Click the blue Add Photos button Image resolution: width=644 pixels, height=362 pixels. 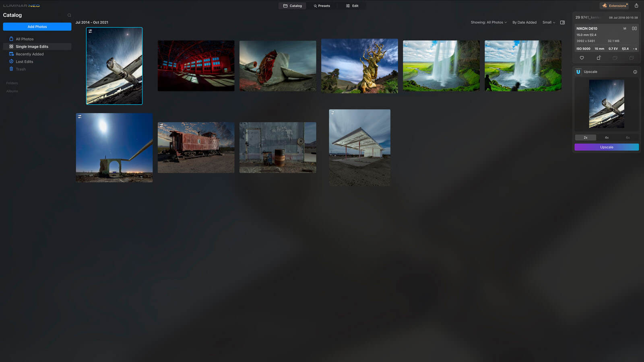pos(37,27)
